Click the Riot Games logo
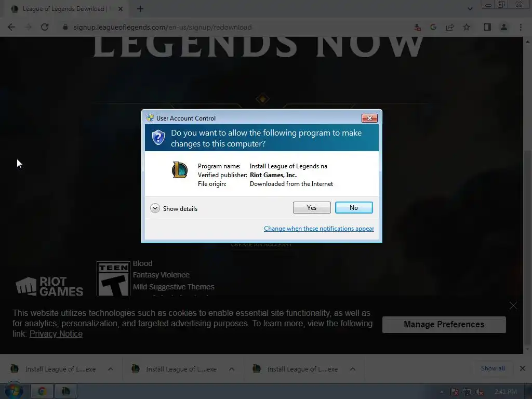This screenshot has height=399, width=532. point(49,286)
